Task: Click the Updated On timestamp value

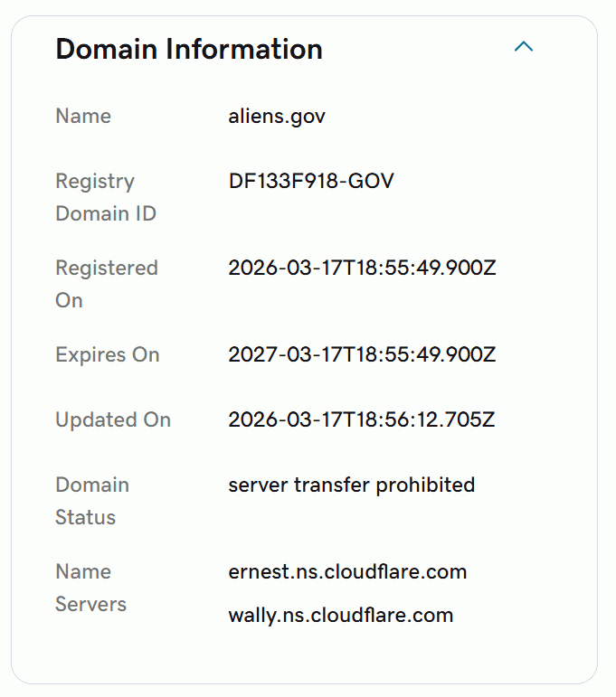Action: tap(362, 420)
